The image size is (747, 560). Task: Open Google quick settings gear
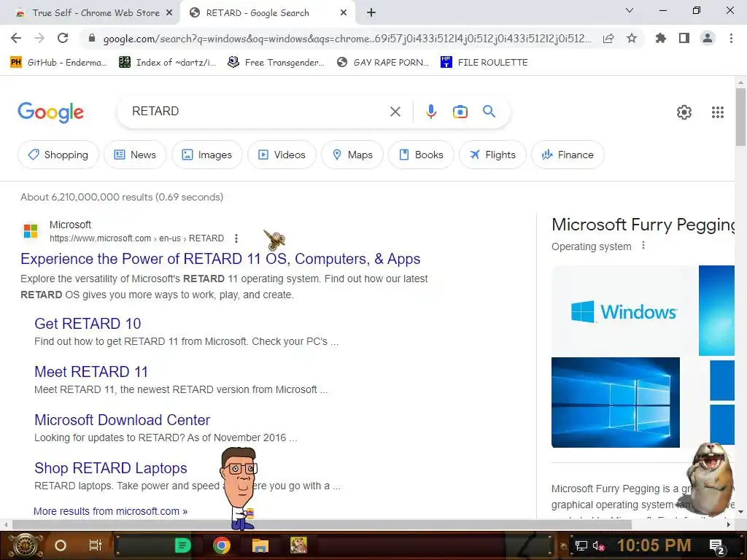tap(684, 112)
